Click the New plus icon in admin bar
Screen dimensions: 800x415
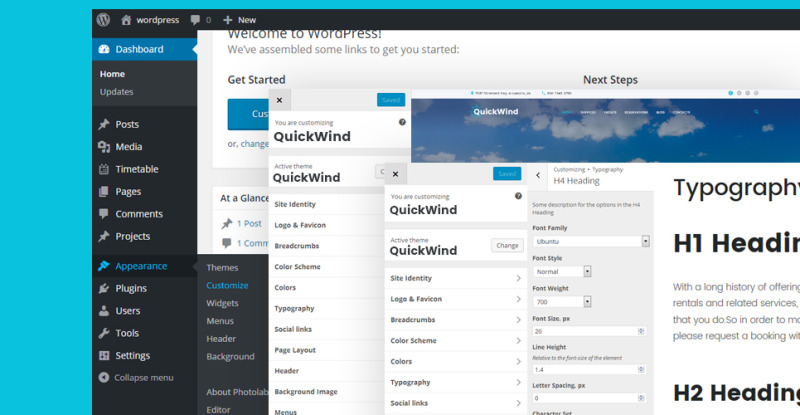pyautogui.click(x=228, y=20)
